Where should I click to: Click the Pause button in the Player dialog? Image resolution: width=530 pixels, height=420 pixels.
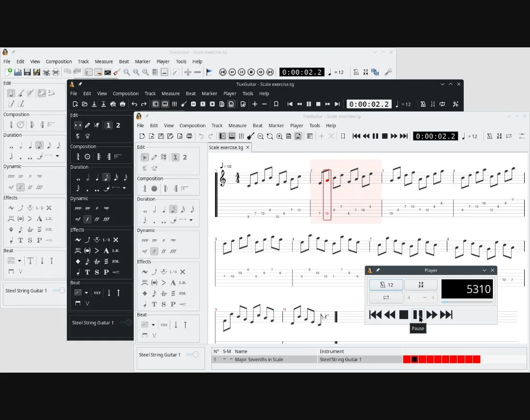click(418, 315)
